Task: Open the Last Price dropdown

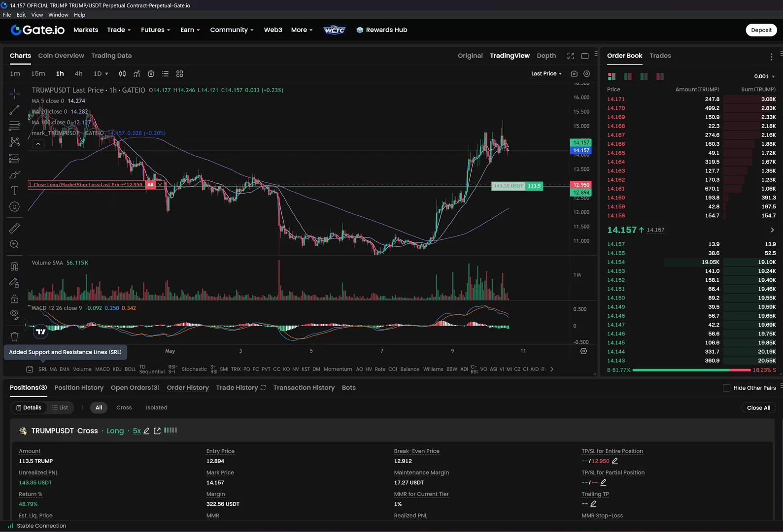Action: click(x=546, y=74)
